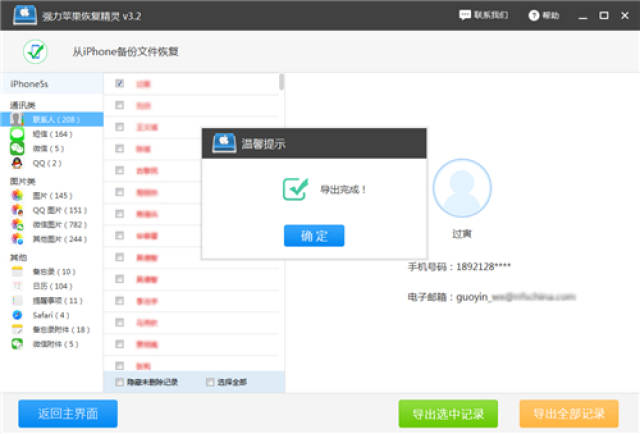This screenshot has height=434, width=640.
Task: Select the QQ penguin icon entry
Action: (x=17, y=163)
